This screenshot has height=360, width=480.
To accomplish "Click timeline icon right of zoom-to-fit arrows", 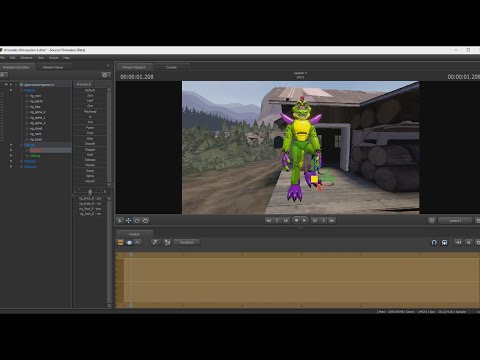I will click(x=469, y=243).
